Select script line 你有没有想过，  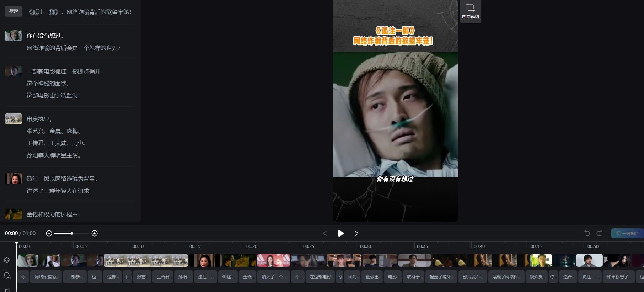coord(45,36)
